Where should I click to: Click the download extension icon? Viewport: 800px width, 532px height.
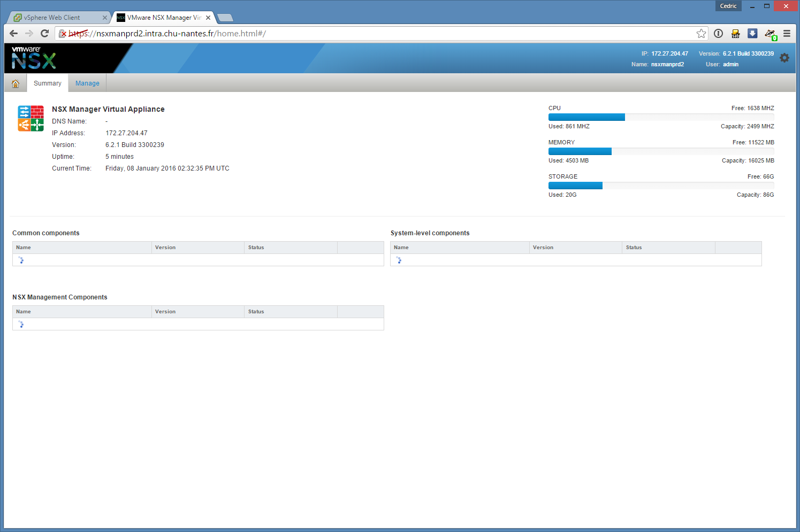pyautogui.click(x=752, y=33)
